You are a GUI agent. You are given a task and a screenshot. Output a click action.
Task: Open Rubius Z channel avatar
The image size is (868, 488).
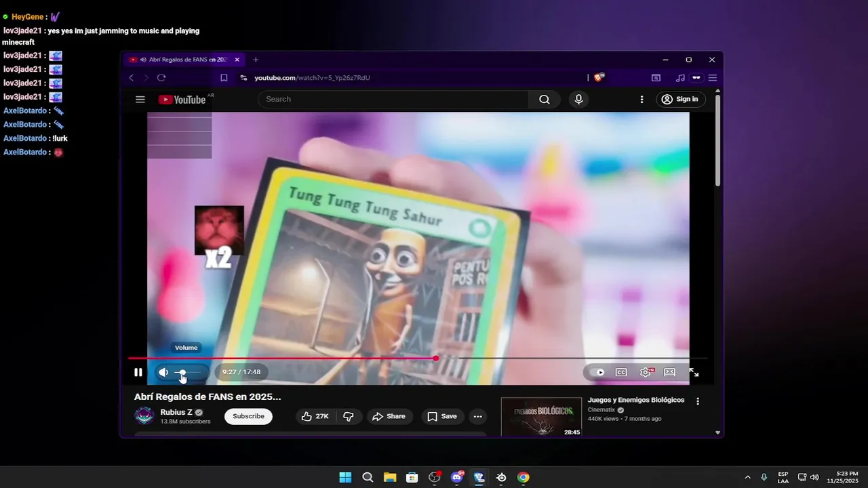pos(144,416)
